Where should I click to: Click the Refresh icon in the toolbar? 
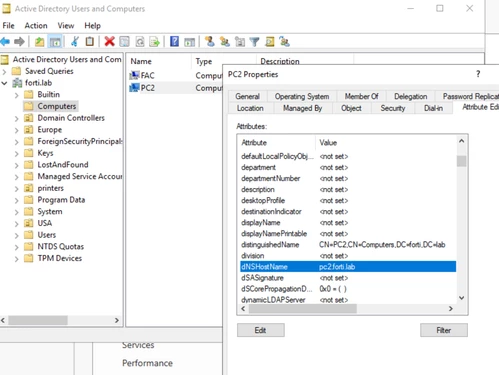click(140, 42)
